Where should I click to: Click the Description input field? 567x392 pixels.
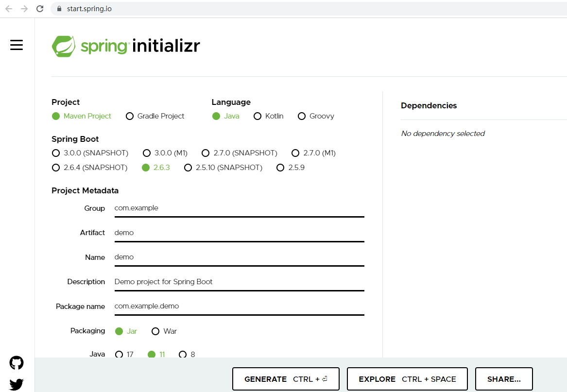coord(240,282)
